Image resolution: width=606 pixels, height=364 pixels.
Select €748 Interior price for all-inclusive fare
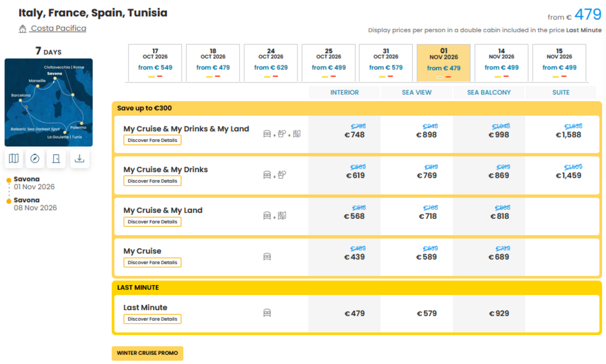coord(355,135)
